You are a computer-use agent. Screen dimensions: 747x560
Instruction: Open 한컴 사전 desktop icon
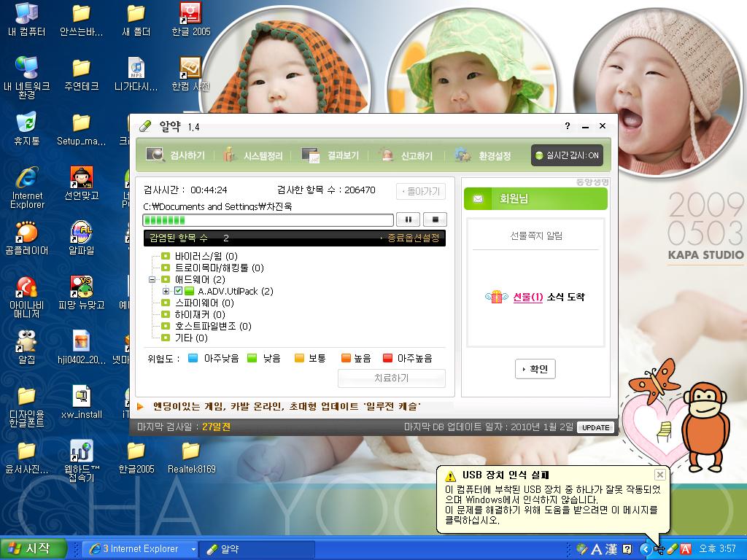[190, 74]
